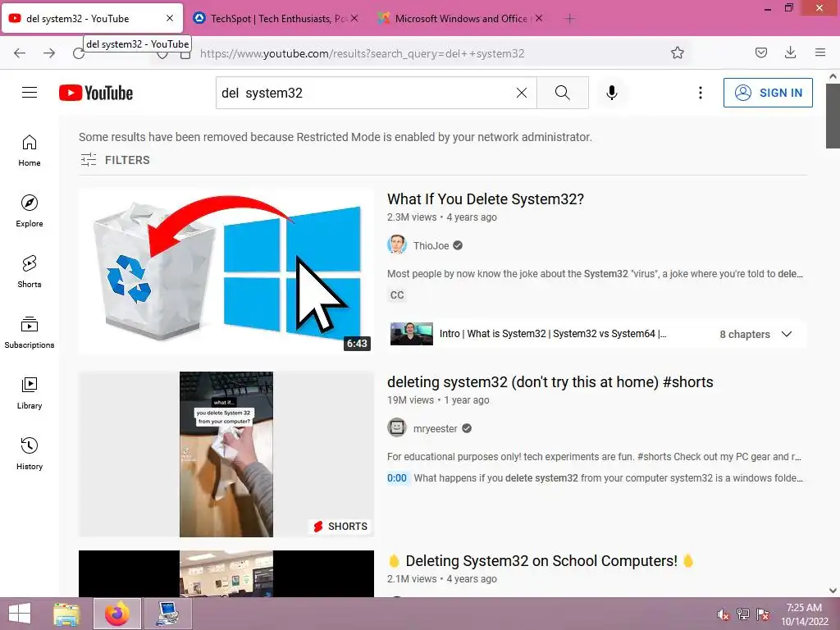Click the muted volume tray icon
840x630 pixels.
(724, 614)
